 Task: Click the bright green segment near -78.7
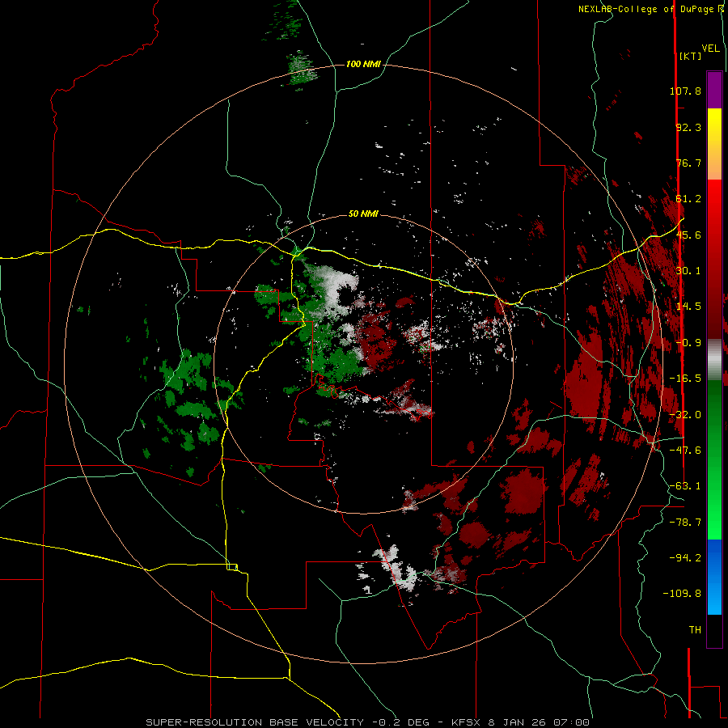[714, 523]
